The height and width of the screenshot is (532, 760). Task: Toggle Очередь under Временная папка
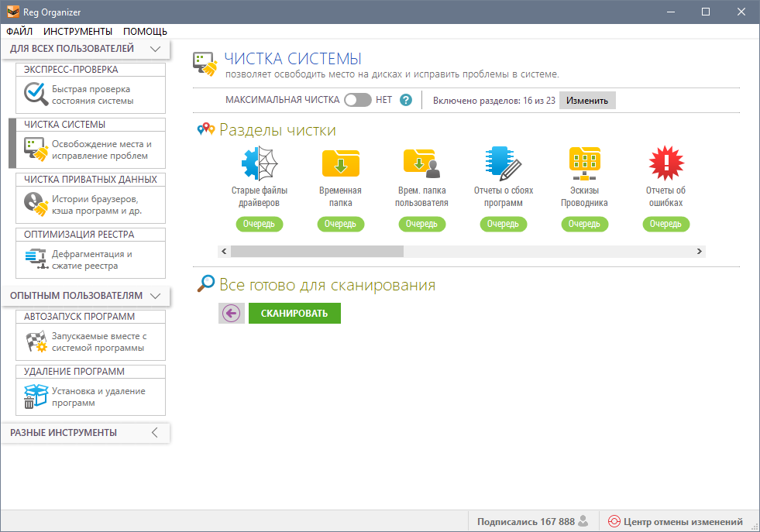click(341, 224)
